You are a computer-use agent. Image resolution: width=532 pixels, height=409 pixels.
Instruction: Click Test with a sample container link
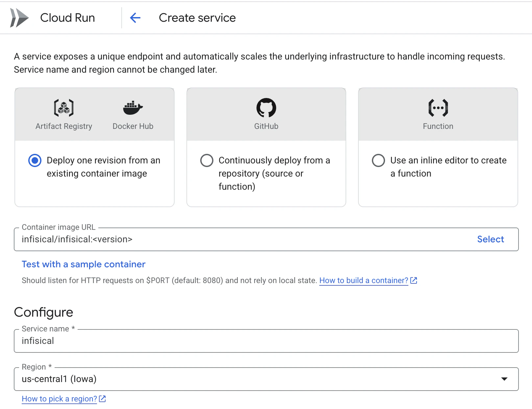84,264
